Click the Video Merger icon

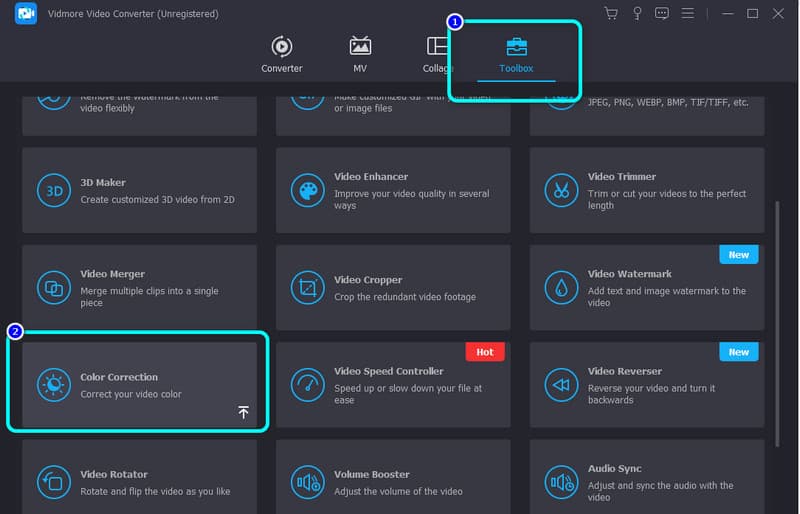click(x=52, y=288)
